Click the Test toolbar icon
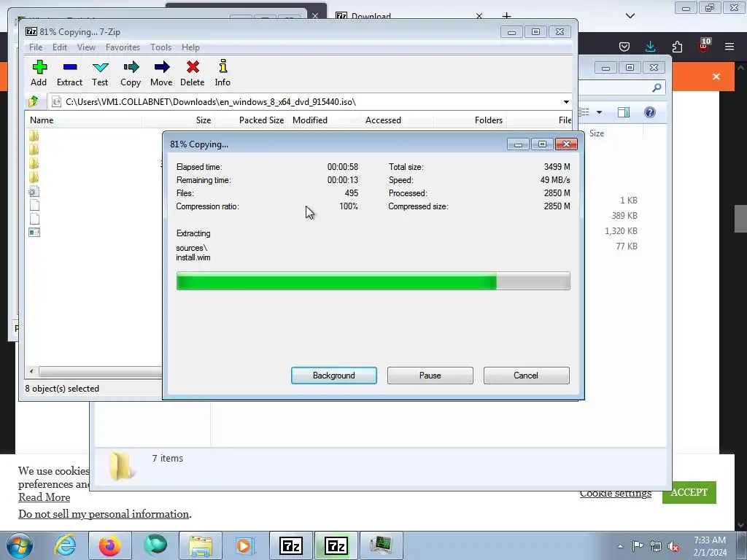The width and height of the screenshot is (747, 560). click(x=100, y=73)
